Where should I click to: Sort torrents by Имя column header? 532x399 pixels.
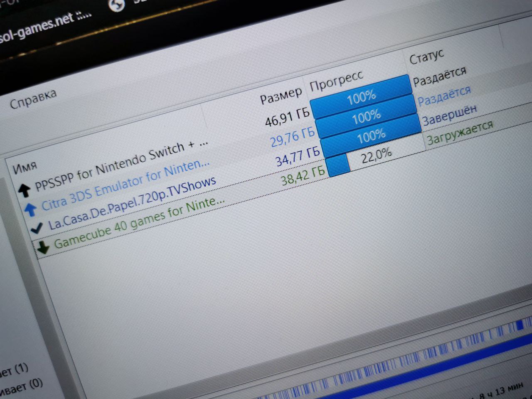point(25,167)
